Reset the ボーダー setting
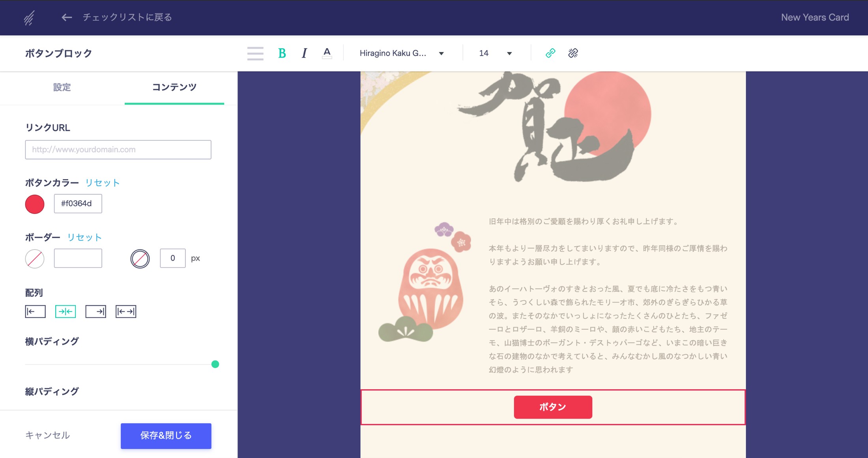The width and height of the screenshot is (868, 458). coord(85,237)
